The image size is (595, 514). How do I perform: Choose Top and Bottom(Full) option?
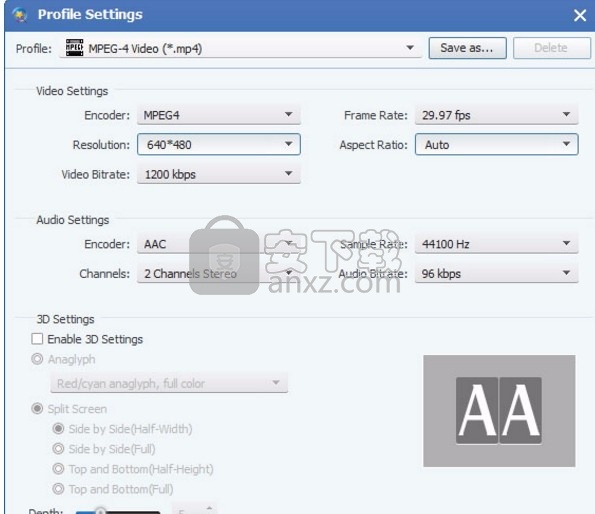[58, 489]
